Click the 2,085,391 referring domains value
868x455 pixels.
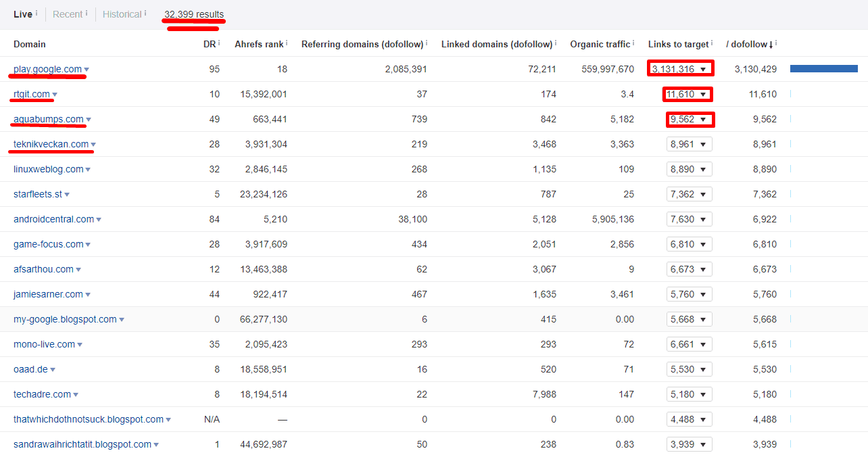click(x=406, y=69)
